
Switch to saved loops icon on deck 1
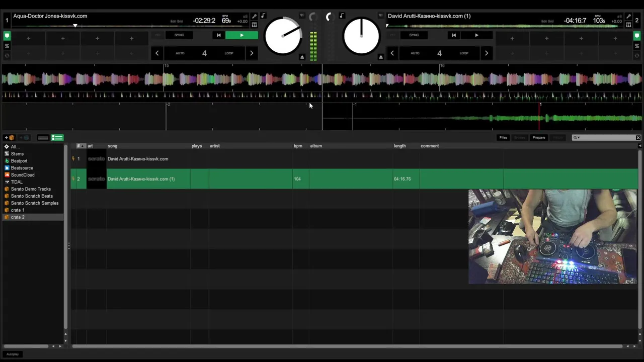[7, 46]
